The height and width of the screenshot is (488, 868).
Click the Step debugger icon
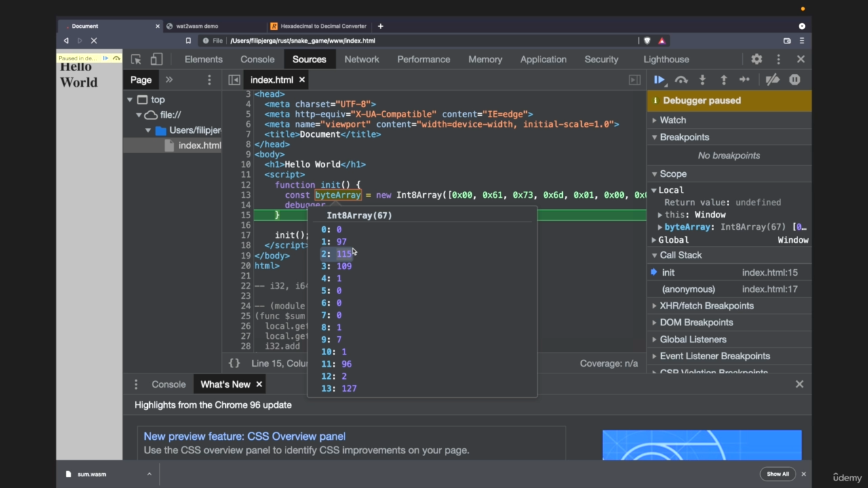click(x=745, y=80)
